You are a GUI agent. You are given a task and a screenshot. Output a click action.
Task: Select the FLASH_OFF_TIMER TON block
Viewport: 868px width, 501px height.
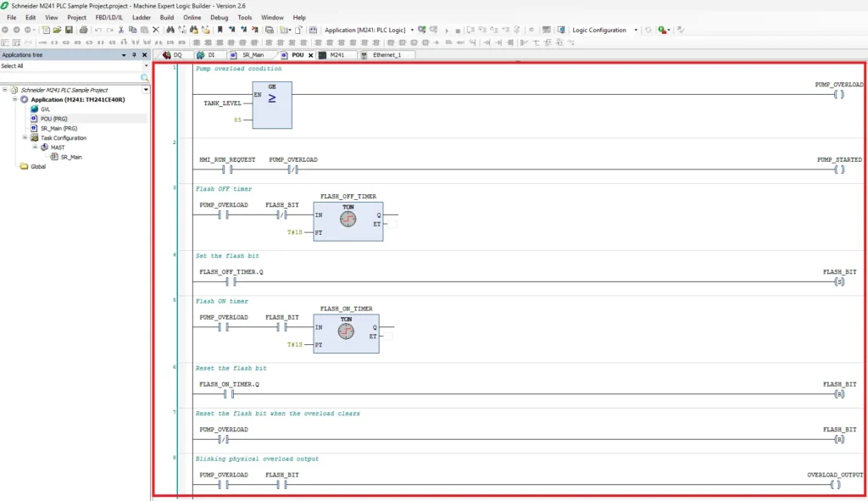348,221
